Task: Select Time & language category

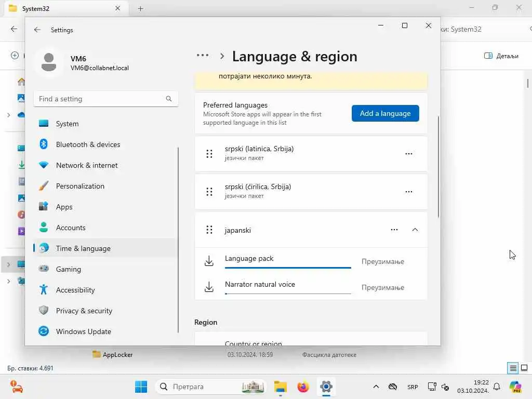Action: [106, 248]
